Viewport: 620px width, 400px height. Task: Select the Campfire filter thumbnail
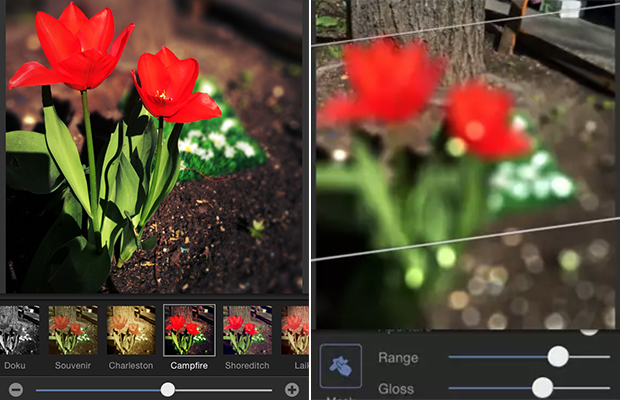[189, 330]
